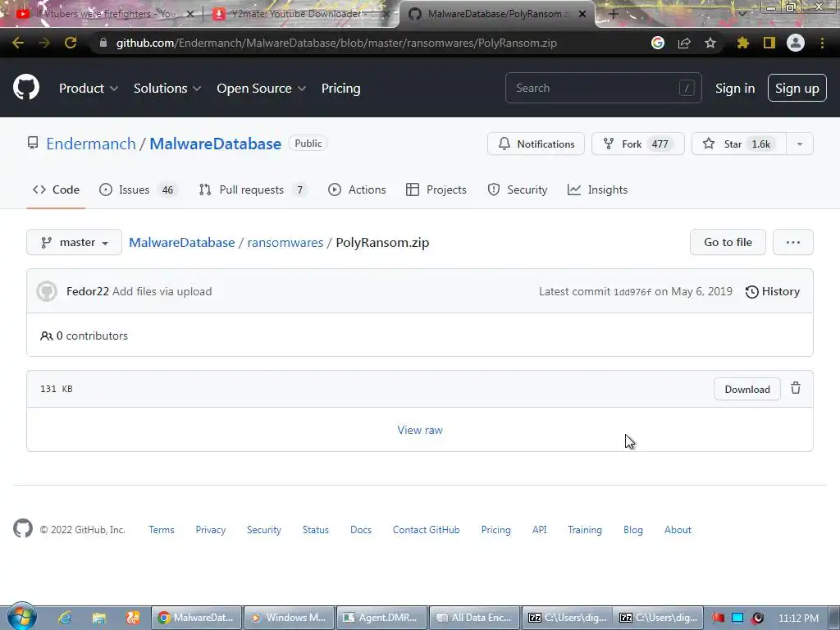Screen dimensions: 840x630
Task: Click Contact GitHub in footer
Action: (426, 529)
